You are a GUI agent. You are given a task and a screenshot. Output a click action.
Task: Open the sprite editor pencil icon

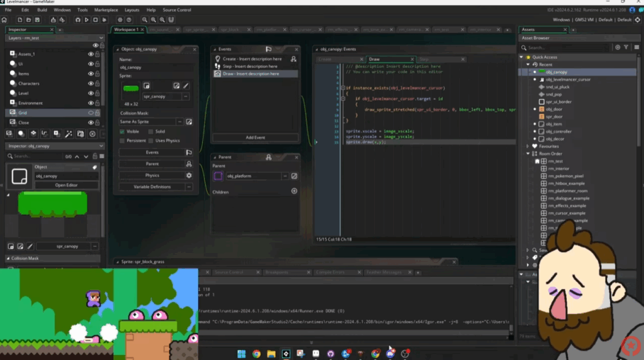point(186,86)
